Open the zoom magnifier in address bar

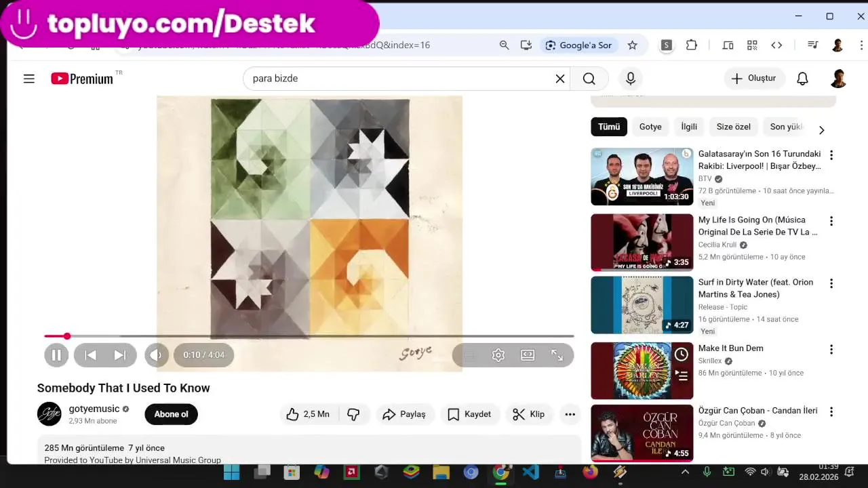coord(504,45)
